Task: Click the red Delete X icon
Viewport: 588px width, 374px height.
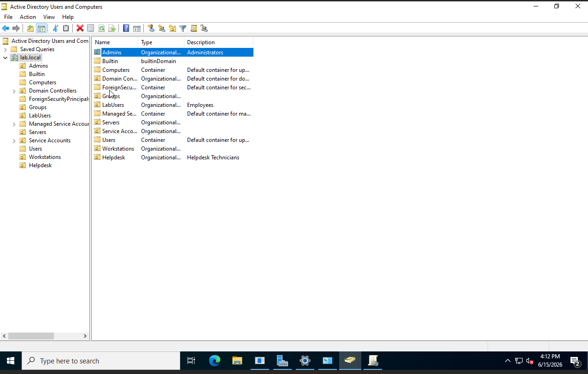Action: point(80,29)
